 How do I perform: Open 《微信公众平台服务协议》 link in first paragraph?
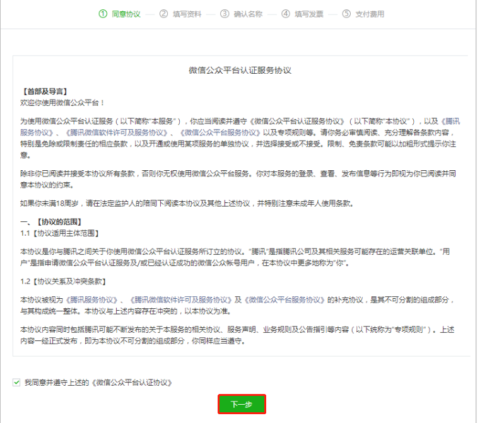220,132
